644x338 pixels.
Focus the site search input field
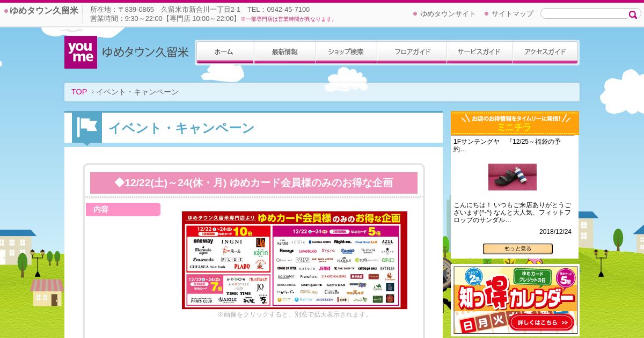584,13
